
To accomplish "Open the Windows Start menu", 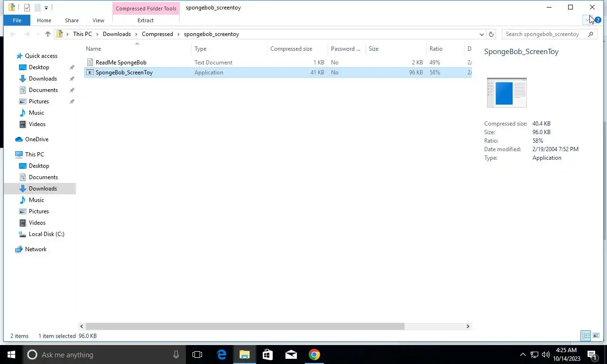I will click(11, 355).
